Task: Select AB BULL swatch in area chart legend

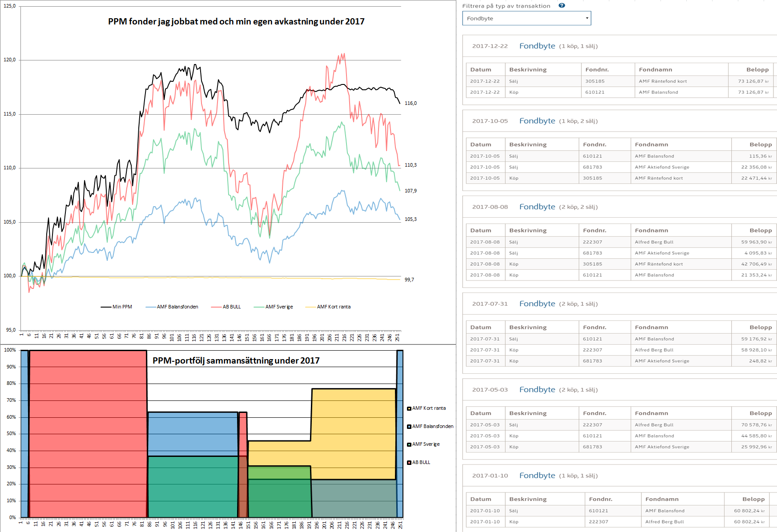Action: tap(409, 463)
